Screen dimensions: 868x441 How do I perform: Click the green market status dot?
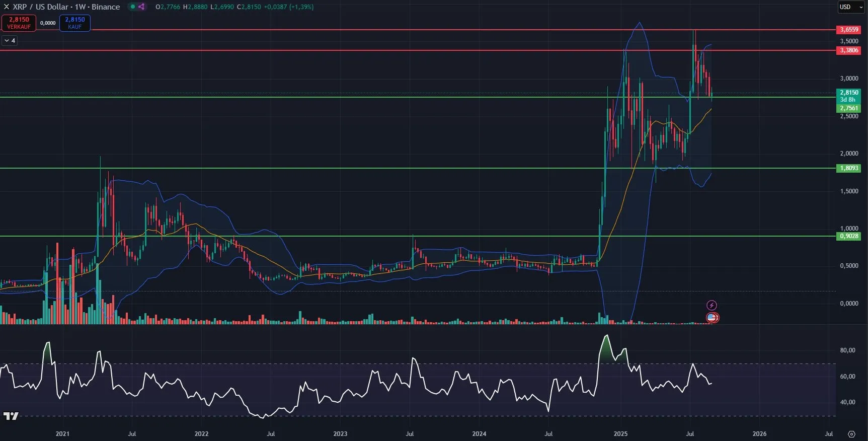coord(133,7)
